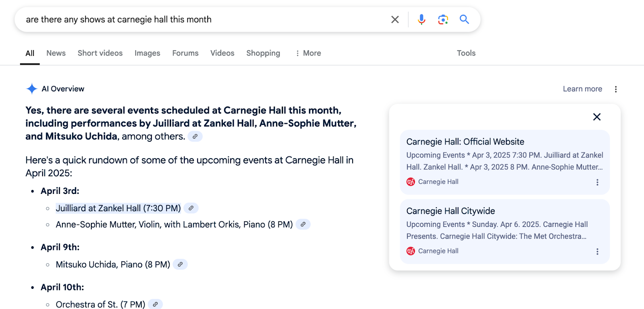This screenshot has height=309, width=644.
Task: Open Google Lens image search icon
Action: click(443, 19)
